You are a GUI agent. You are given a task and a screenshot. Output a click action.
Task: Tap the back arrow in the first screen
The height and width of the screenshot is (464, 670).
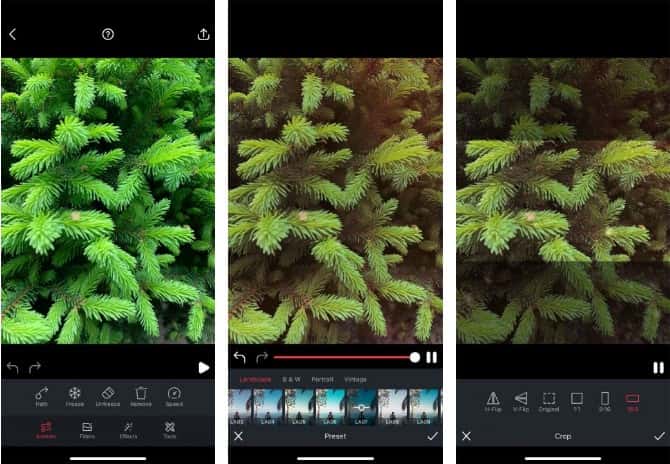coord(12,34)
